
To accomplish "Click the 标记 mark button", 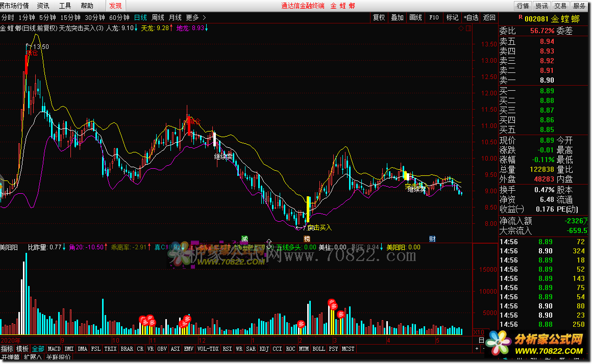I will tap(452, 17).
